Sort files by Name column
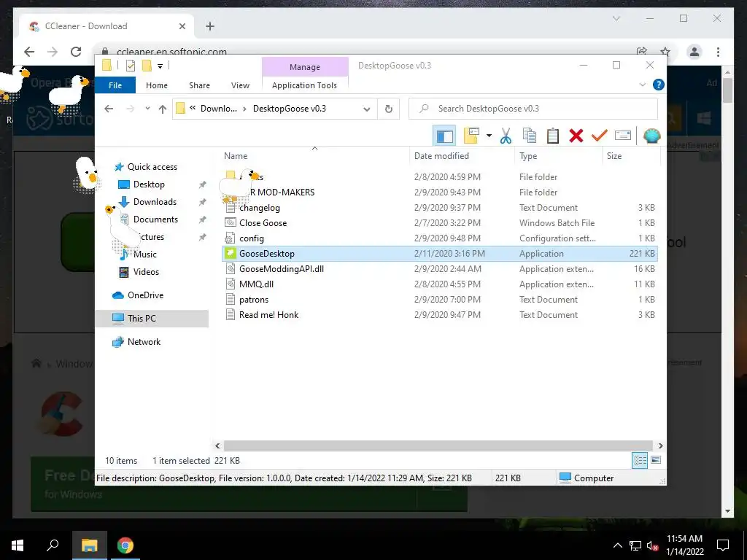Viewport: 747px width, 560px height. tap(236, 156)
